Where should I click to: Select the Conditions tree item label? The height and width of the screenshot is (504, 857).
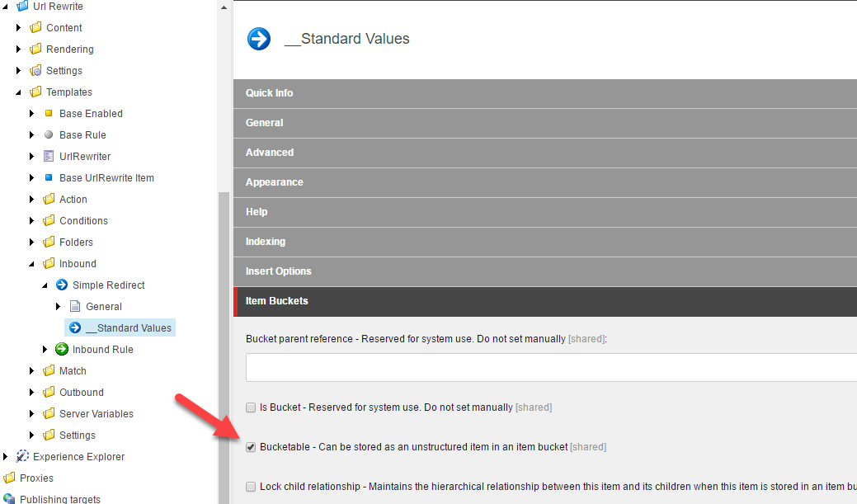coord(83,221)
